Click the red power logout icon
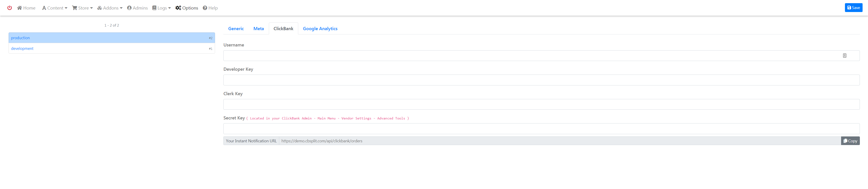This screenshot has height=189, width=868. pos(9,8)
